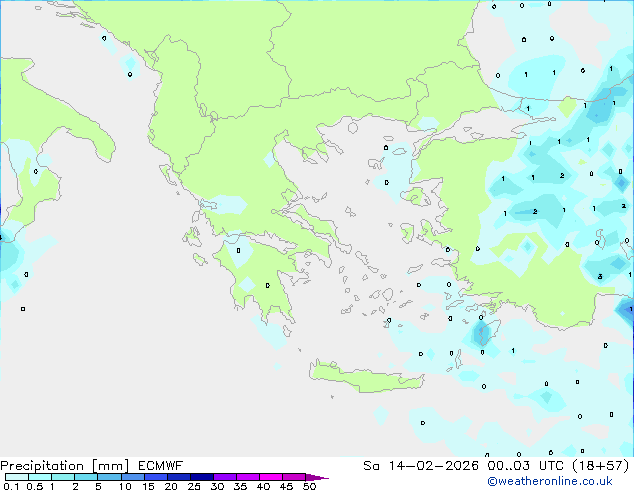The height and width of the screenshot is (490, 634).
Task: Click the legend value label '0.1'
Action: [x=11, y=486]
